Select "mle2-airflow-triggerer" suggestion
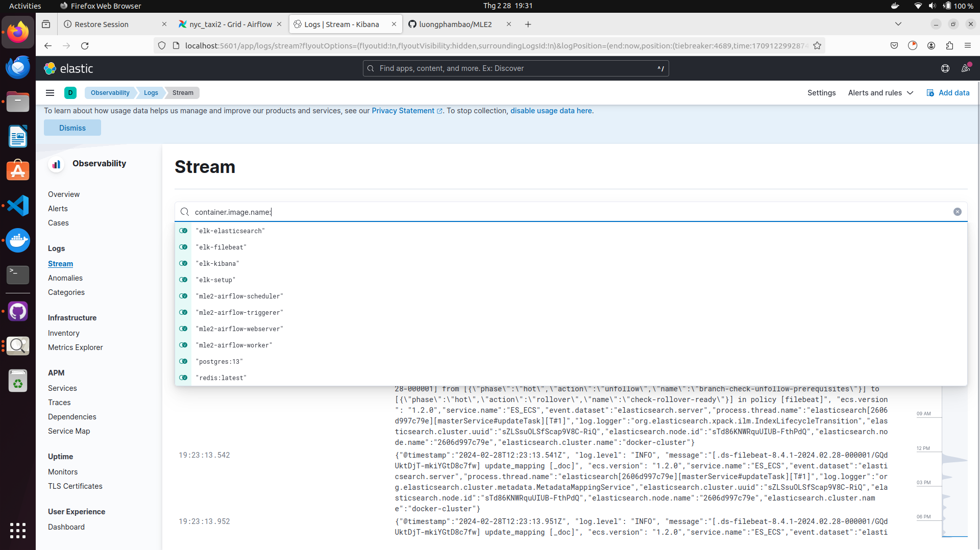 pyautogui.click(x=571, y=312)
